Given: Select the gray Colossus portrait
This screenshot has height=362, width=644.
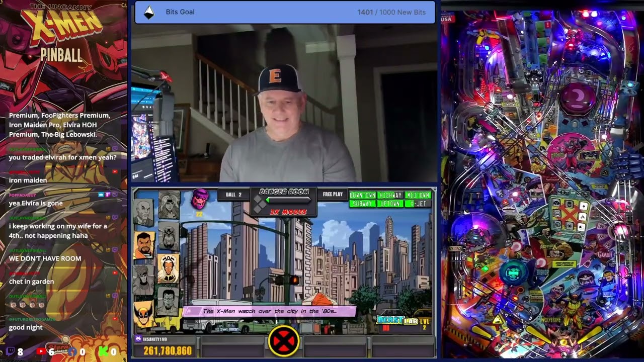Looking at the screenshot, I should pos(168,301).
